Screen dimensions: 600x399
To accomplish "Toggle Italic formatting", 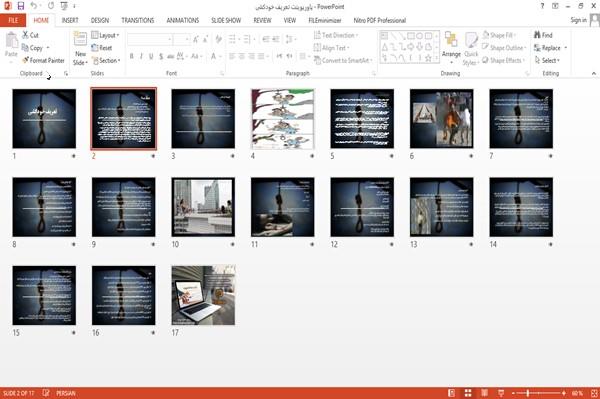I will coord(141,56).
